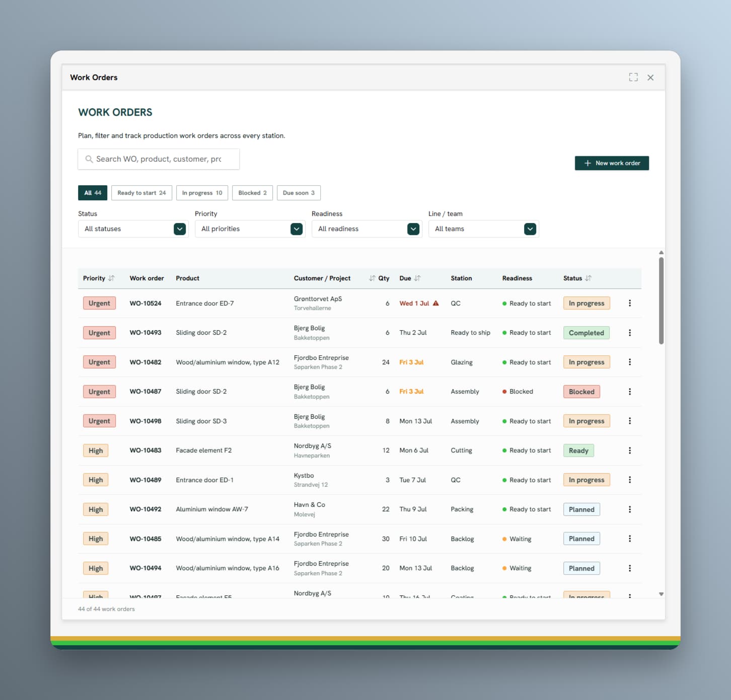
Task: Click the table's vertical scrollbar thumb
Action: 661,301
